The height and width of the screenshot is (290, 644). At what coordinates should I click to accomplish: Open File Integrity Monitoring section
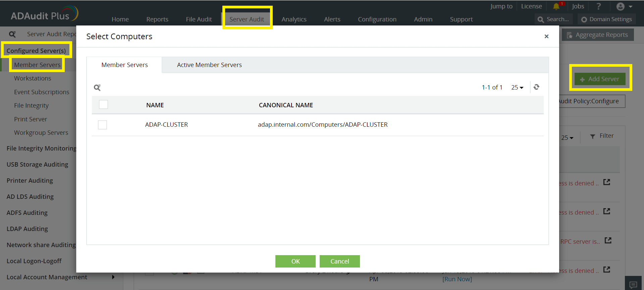point(41,148)
